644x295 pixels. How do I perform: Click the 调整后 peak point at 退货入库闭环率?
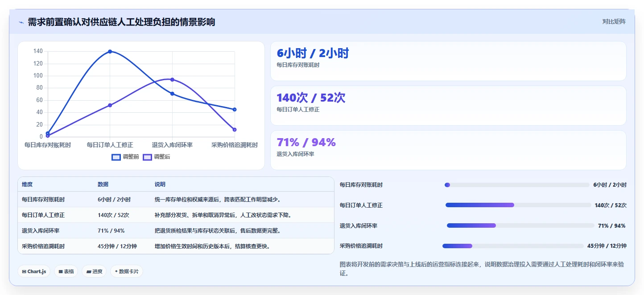pos(172,80)
